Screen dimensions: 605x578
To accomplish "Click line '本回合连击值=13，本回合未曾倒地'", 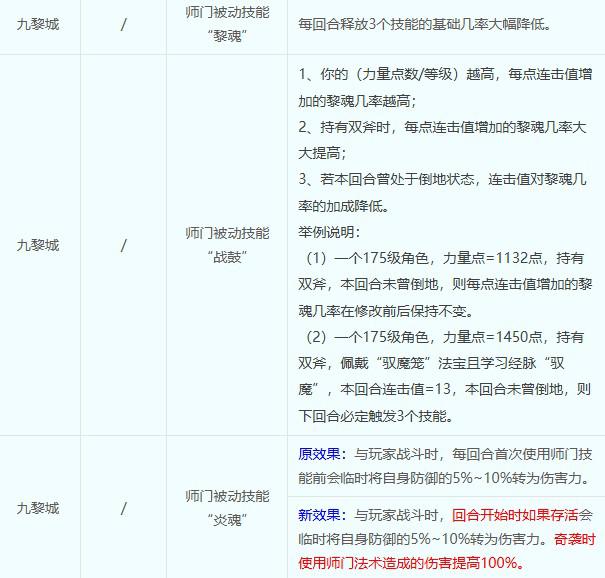I will tap(451, 389).
